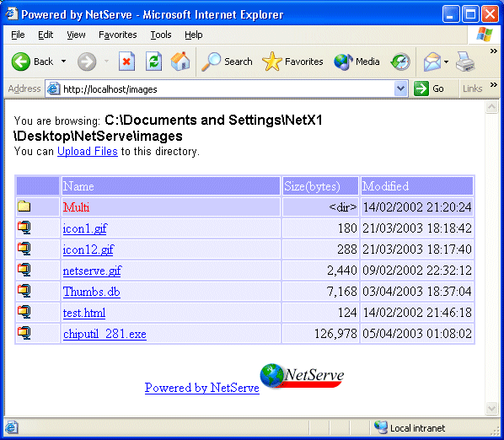Open the Tools menu
The image size is (504, 440).
(x=161, y=35)
